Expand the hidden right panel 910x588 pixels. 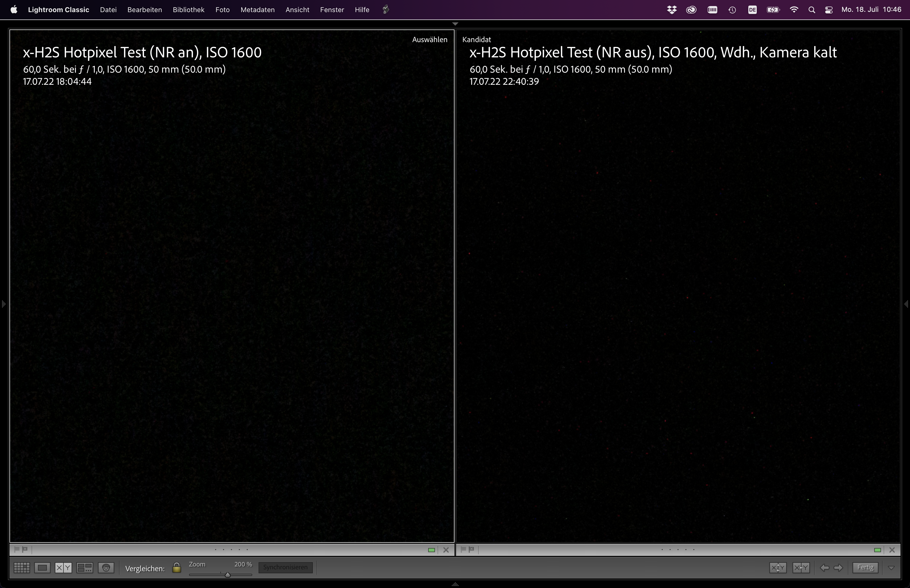pos(907,304)
